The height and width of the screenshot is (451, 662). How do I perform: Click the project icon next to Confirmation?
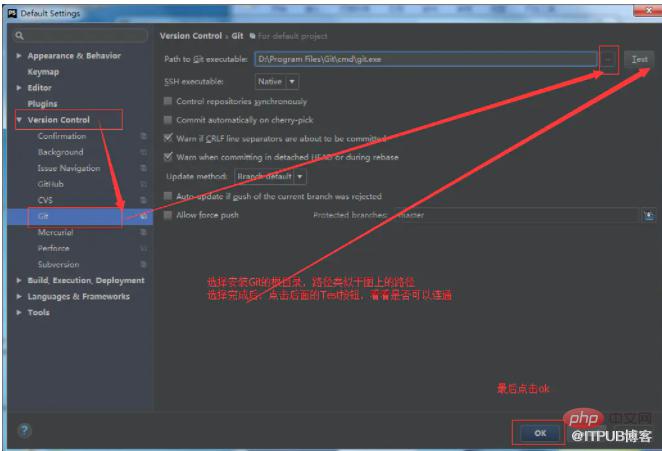point(144,136)
